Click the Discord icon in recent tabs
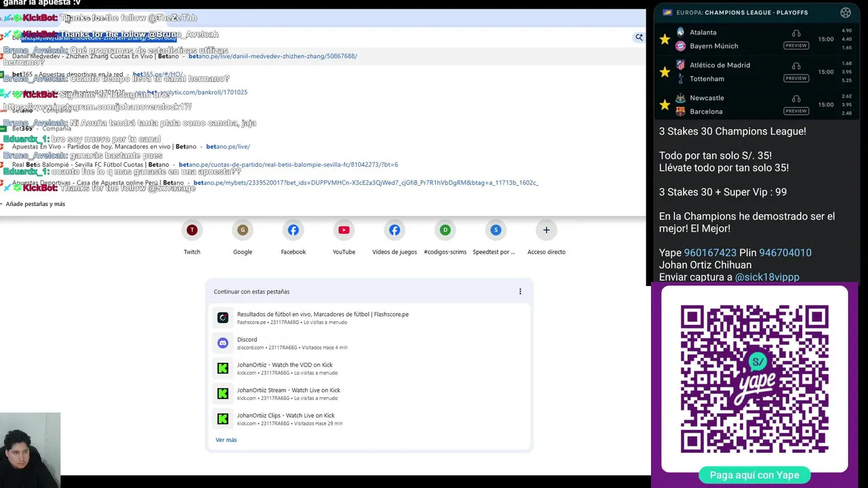This screenshot has height=488, width=868. pos(222,343)
